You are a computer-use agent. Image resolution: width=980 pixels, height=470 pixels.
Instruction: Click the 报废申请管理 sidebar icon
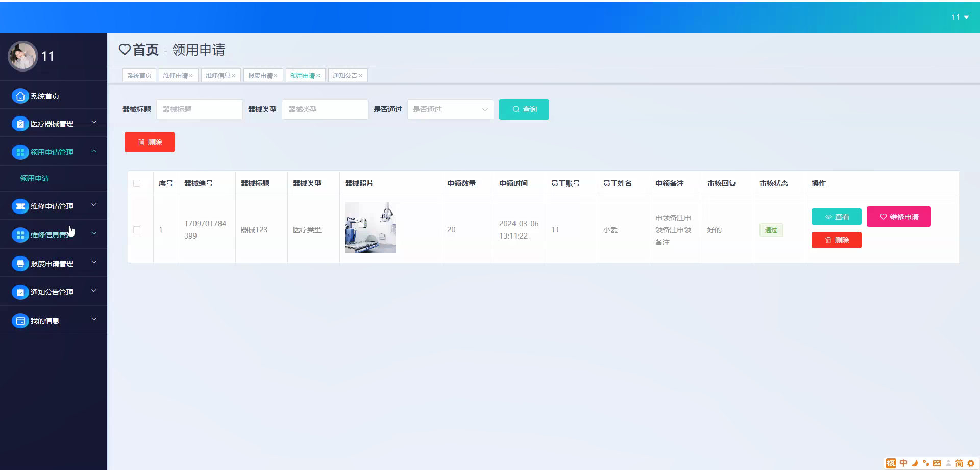(20, 263)
